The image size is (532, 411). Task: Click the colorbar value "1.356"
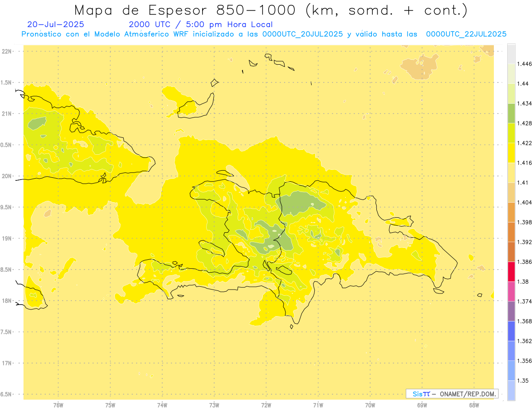(x=525, y=360)
